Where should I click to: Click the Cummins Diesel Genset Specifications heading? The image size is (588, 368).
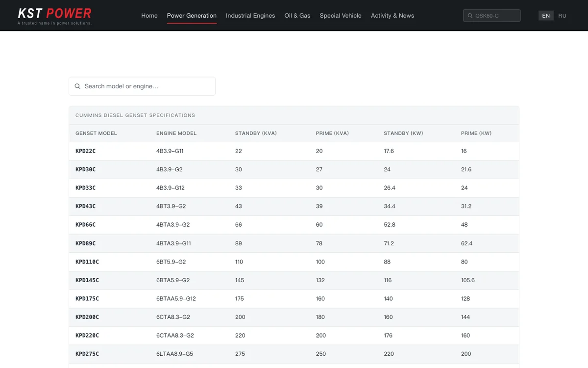coord(135,115)
